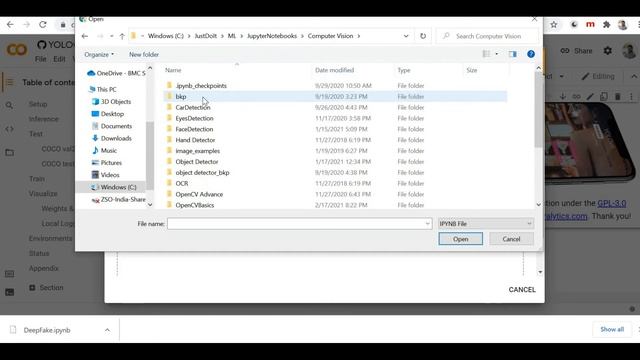Screen dimensions: 640x360
Task: Sort files by Name column header
Action: pyautogui.click(x=173, y=70)
